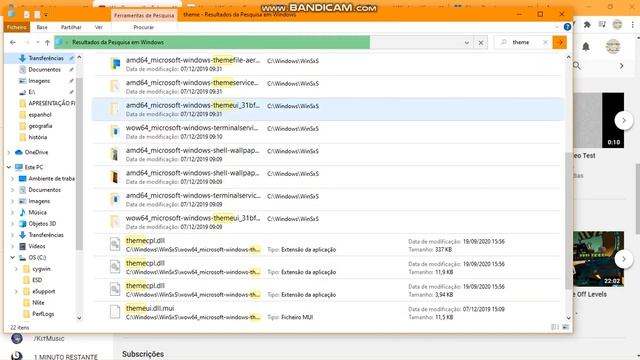Open browser media control icon
The image size is (640, 360).
tap(602, 25)
